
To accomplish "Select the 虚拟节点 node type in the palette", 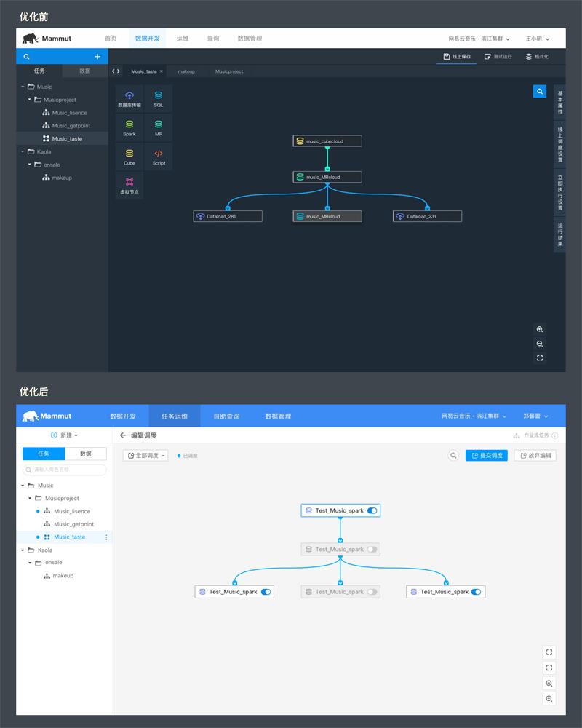I will pos(129,186).
